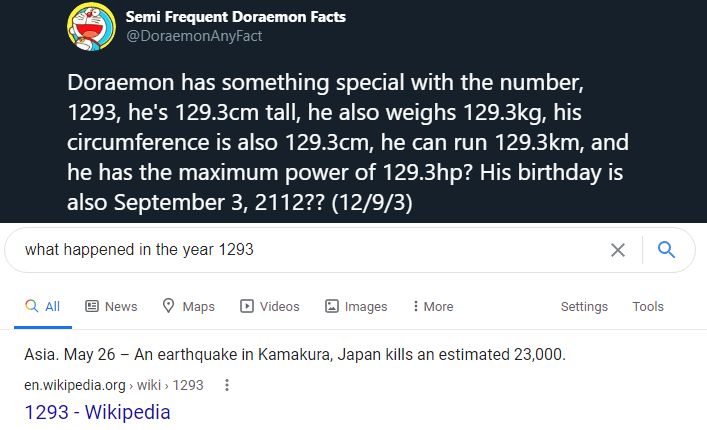Screen dimensions: 707x430
Task: Switch to the News tab
Action: click(111, 307)
